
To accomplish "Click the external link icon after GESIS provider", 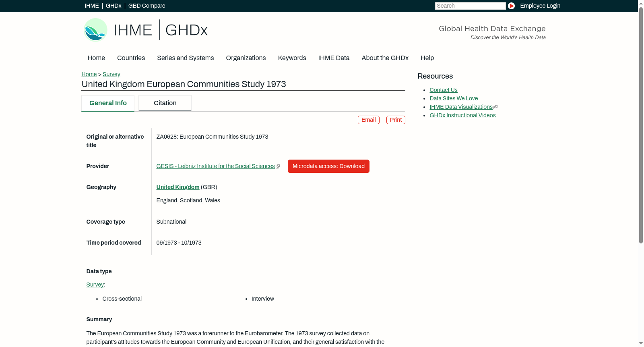I will [x=278, y=166].
